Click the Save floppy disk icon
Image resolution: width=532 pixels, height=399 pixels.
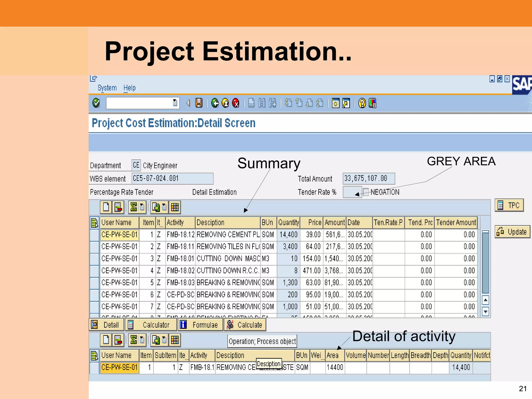pos(199,103)
